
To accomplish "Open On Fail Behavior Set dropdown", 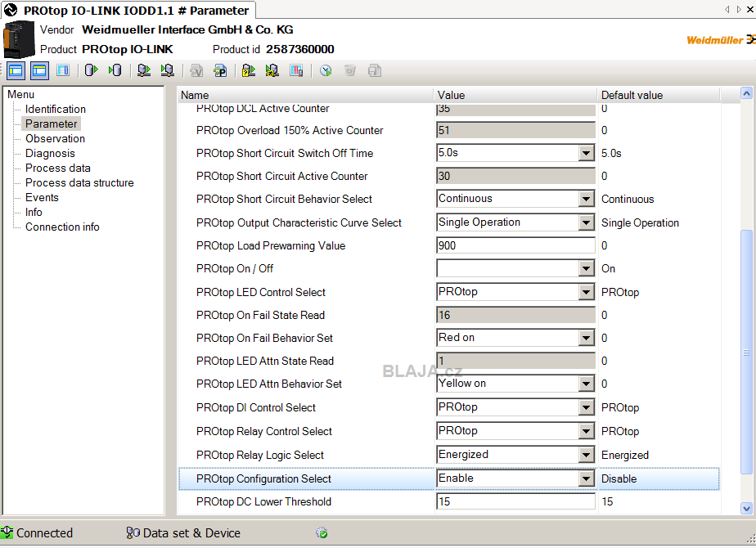I will click(586, 338).
